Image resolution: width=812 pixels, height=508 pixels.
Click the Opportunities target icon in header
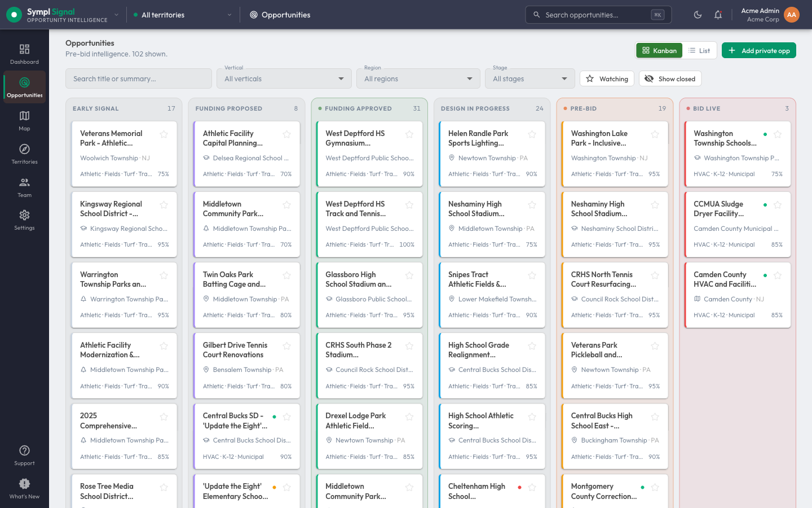click(x=254, y=15)
